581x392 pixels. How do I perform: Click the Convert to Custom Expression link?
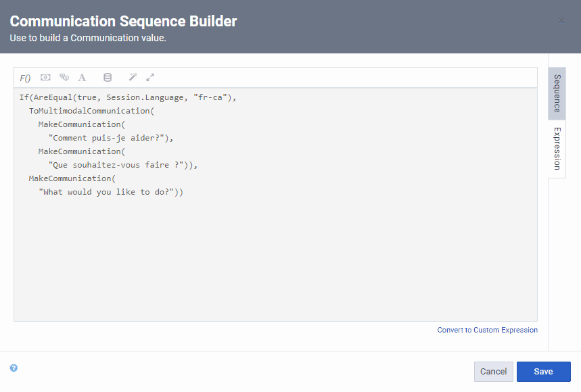coord(487,330)
